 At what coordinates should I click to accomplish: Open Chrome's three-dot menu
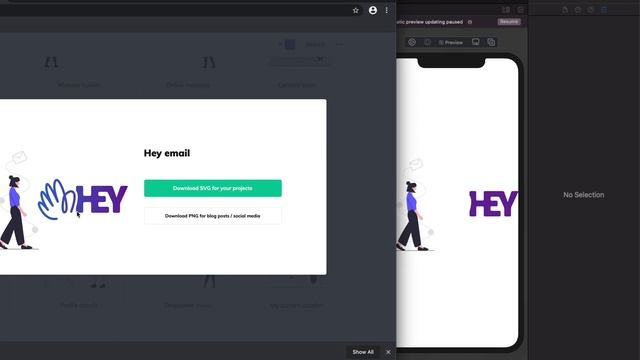387,11
